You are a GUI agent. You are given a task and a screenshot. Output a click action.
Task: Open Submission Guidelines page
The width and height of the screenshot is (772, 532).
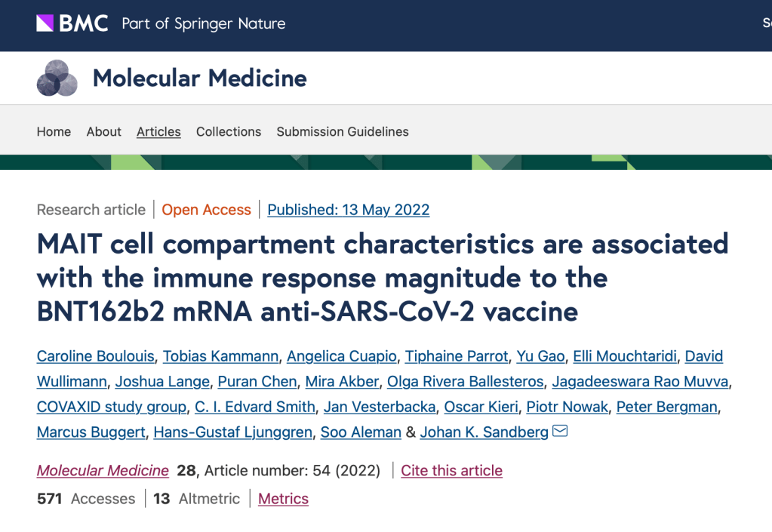(343, 131)
